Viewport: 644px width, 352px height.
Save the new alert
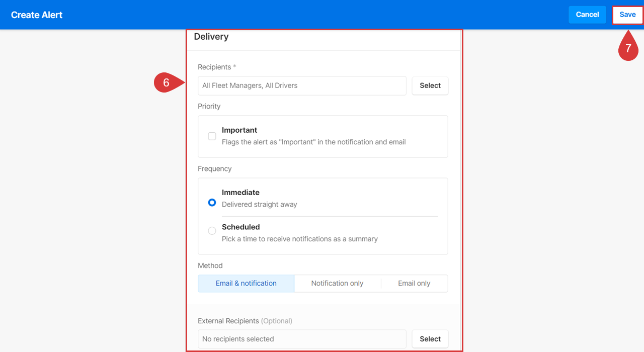[627, 15]
